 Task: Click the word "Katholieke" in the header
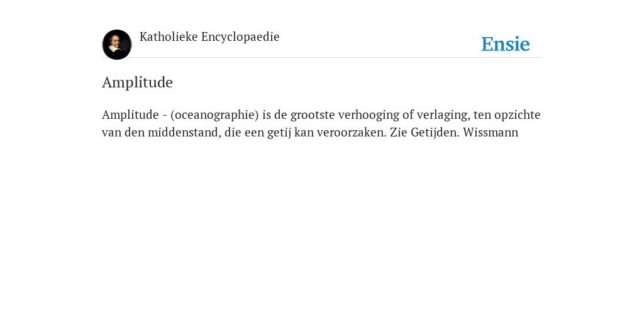coord(169,37)
